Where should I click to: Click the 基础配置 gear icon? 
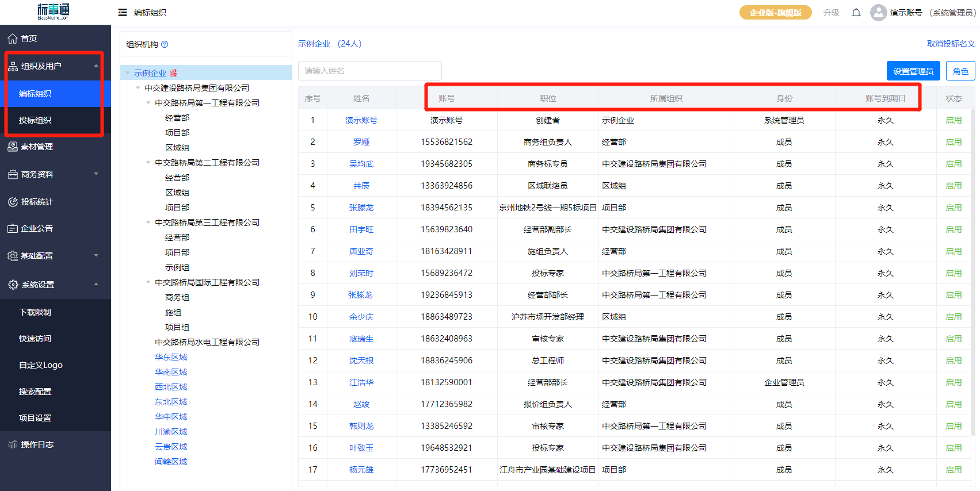13,256
